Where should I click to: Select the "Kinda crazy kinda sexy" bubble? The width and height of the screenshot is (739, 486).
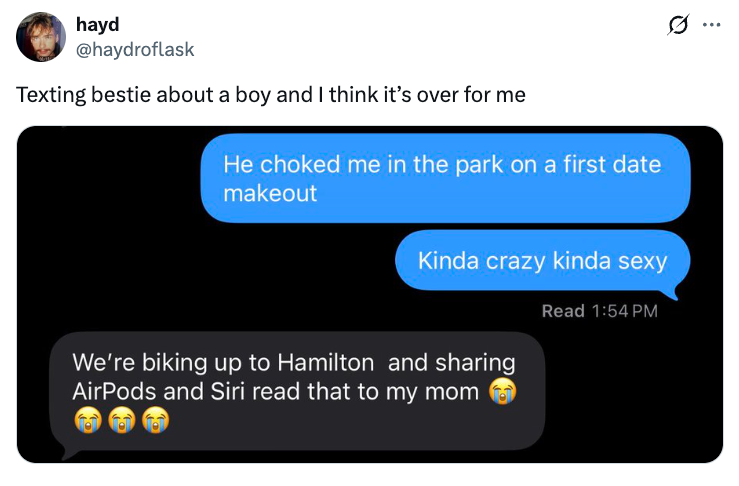pos(542,261)
